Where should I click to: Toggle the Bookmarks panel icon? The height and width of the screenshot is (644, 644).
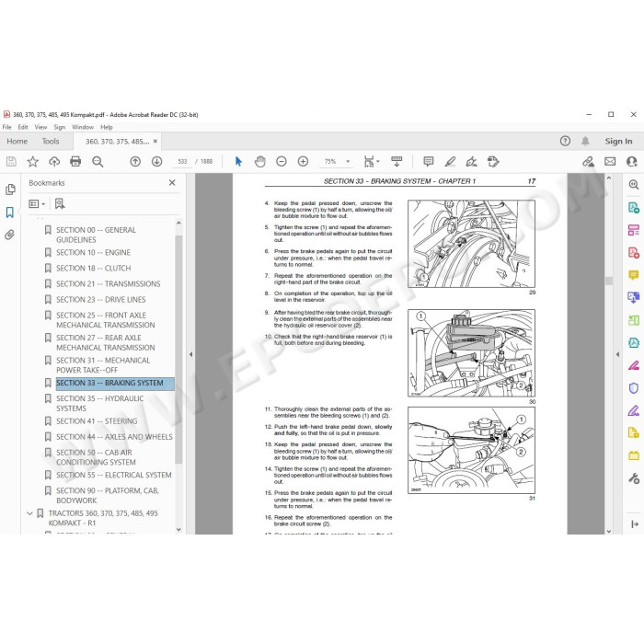click(x=10, y=213)
